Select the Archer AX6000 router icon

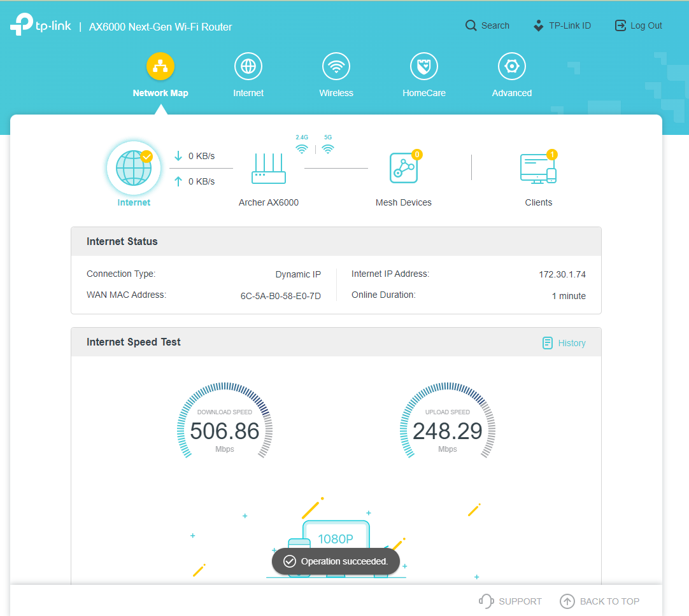(x=269, y=168)
